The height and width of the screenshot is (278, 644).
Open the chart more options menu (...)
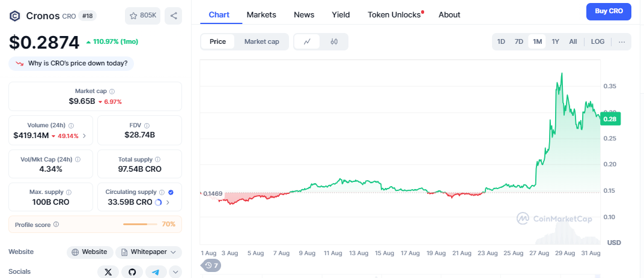pyautogui.click(x=622, y=41)
